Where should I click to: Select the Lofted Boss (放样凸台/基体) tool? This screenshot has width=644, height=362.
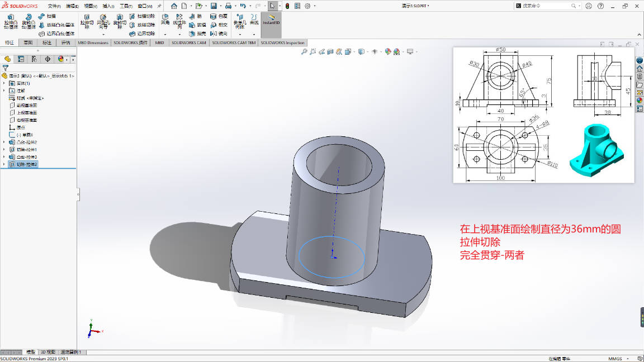click(x=56, y=25)
